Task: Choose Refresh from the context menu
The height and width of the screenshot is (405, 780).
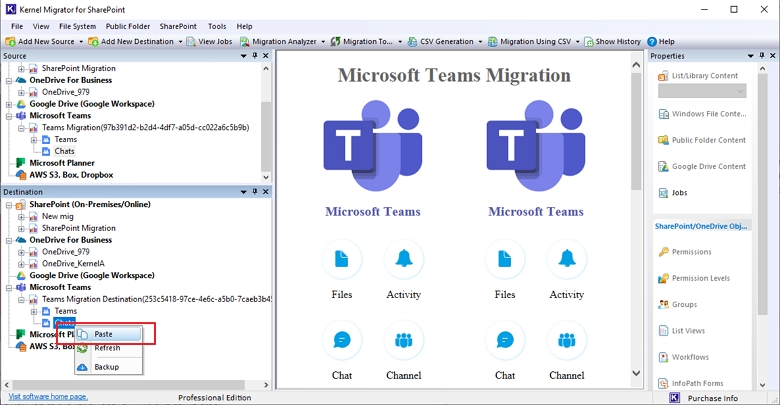Action: pyautogui.click(x=108, y=348)
